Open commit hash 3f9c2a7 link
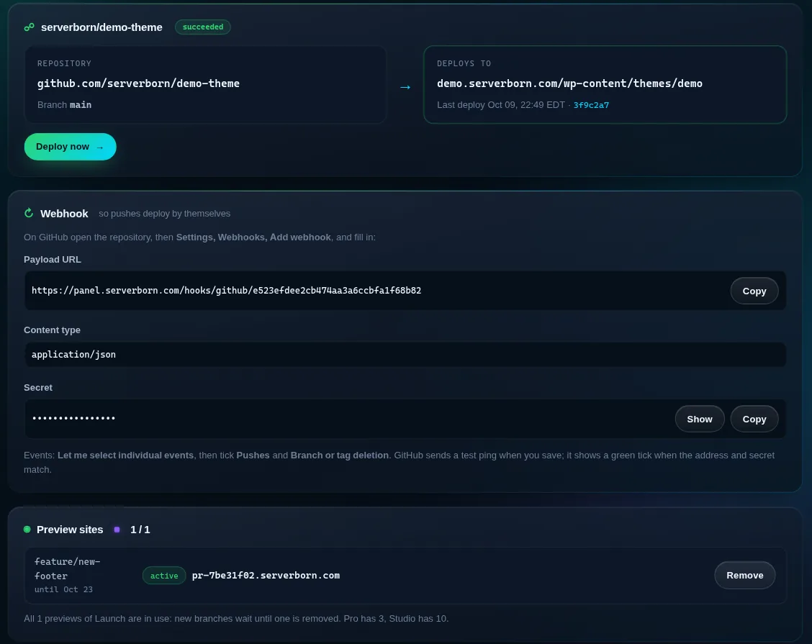812x644 pixels. [591, 105]
